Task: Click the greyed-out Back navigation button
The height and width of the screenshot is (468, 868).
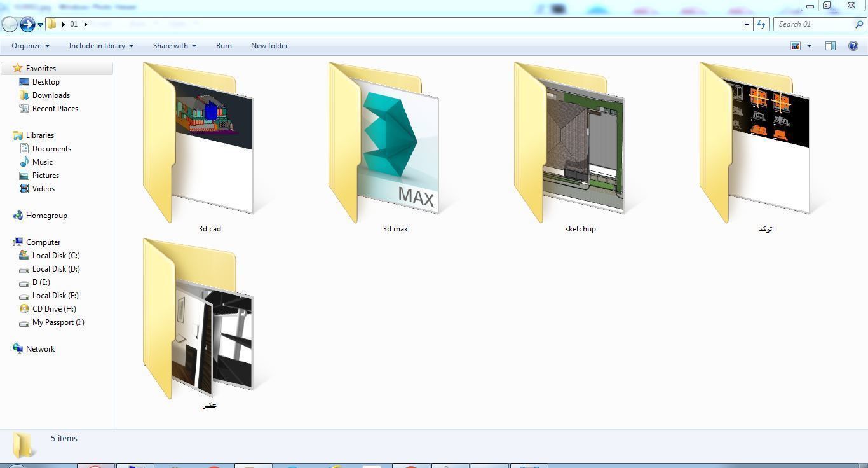Action: point(10,24)
